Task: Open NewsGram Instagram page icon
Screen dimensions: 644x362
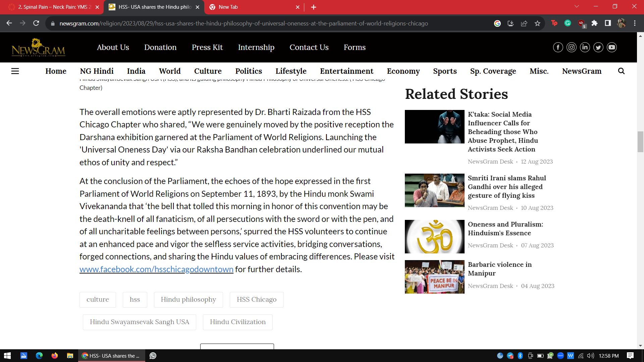Action: click(571, 47)
